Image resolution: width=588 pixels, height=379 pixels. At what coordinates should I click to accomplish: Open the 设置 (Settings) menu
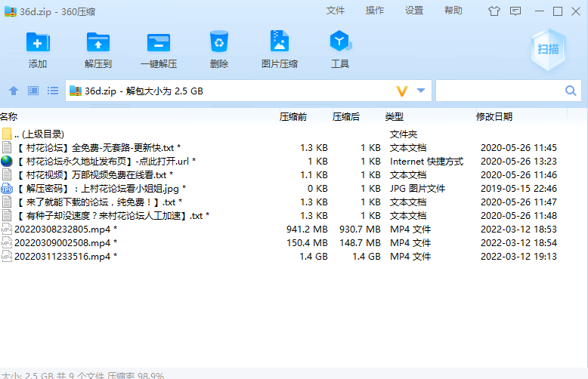click(x=414, y=11)
